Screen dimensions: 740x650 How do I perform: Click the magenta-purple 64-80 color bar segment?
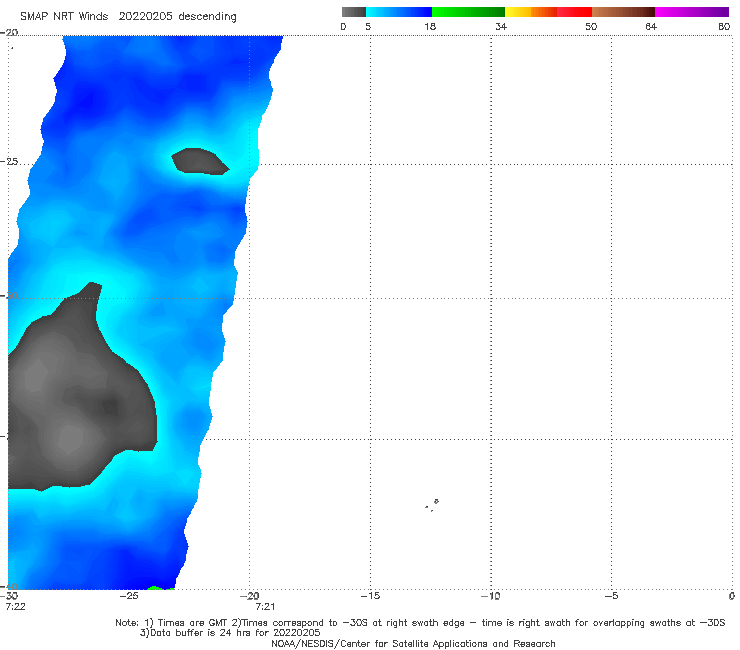(x=692, y=12)
